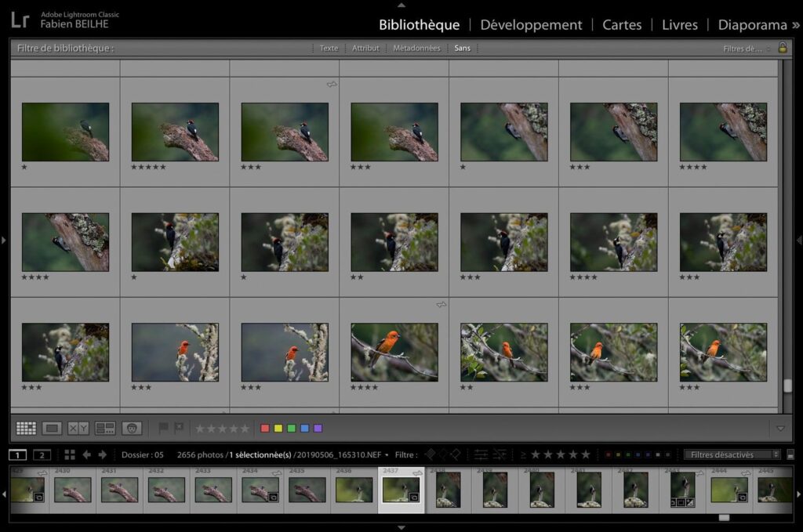Open the People face-recognition view
This screenshot has width=803, height=532.
click(x=133, y=429)
